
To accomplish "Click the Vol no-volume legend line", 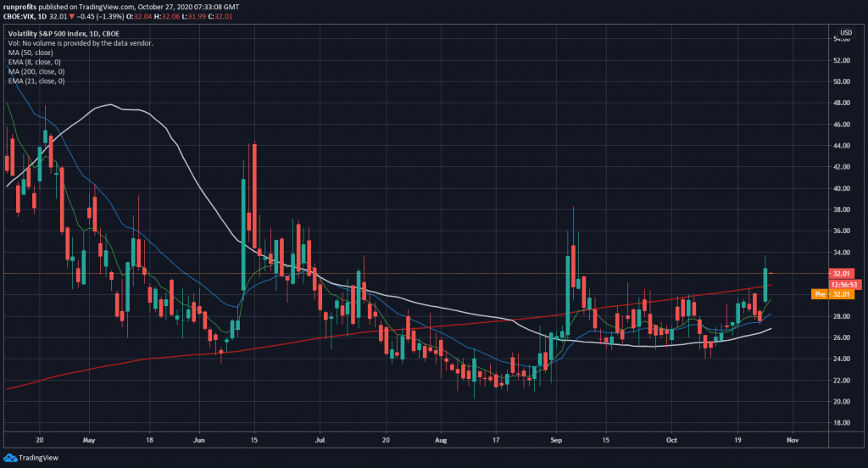I will coord(79,42).
